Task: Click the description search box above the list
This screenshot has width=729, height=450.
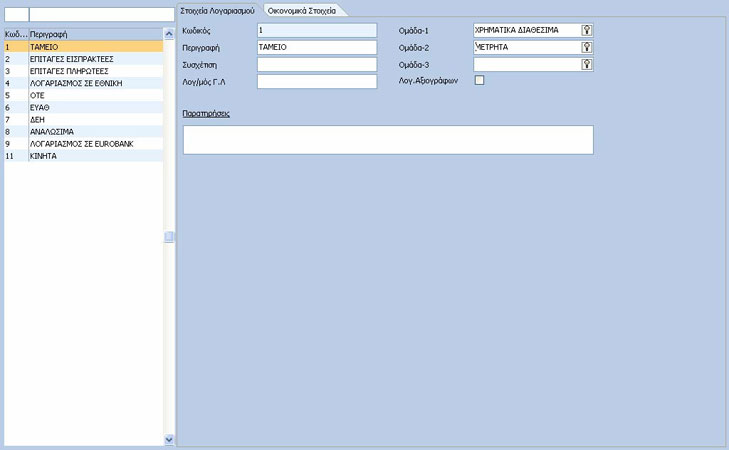Action: [102, 14]
